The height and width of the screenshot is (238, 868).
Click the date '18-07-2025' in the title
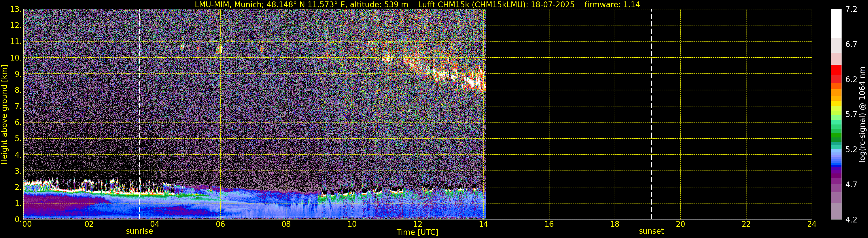[x=553, y=4]
